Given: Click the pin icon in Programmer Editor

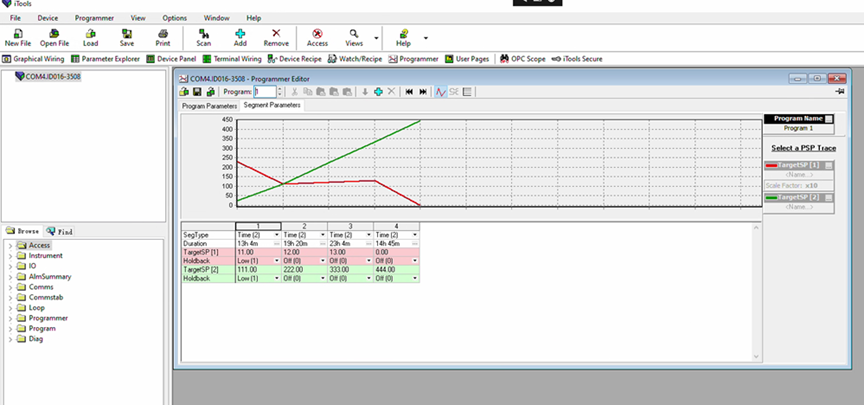Looking at the screenshot, I should click(840, 91).
